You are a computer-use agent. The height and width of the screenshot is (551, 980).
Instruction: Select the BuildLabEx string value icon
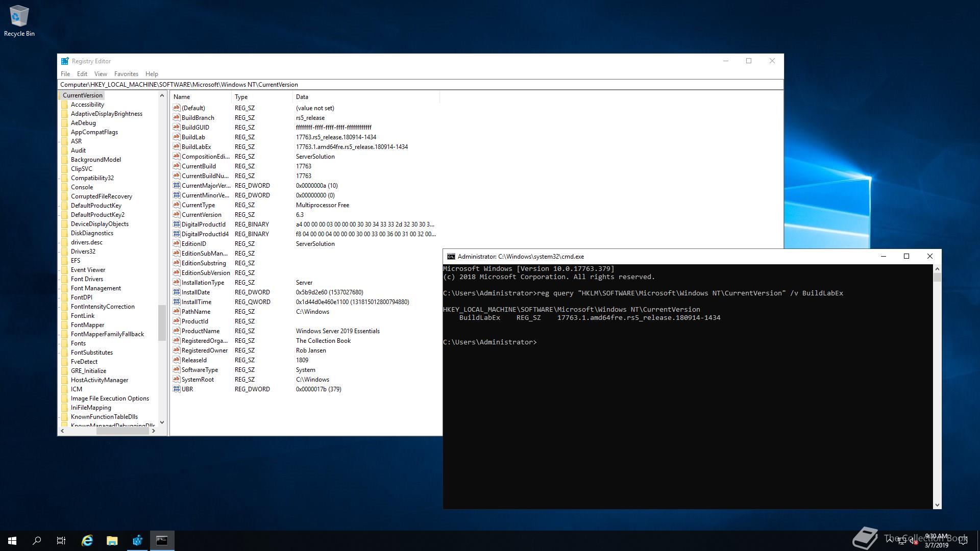pos(177,146)
